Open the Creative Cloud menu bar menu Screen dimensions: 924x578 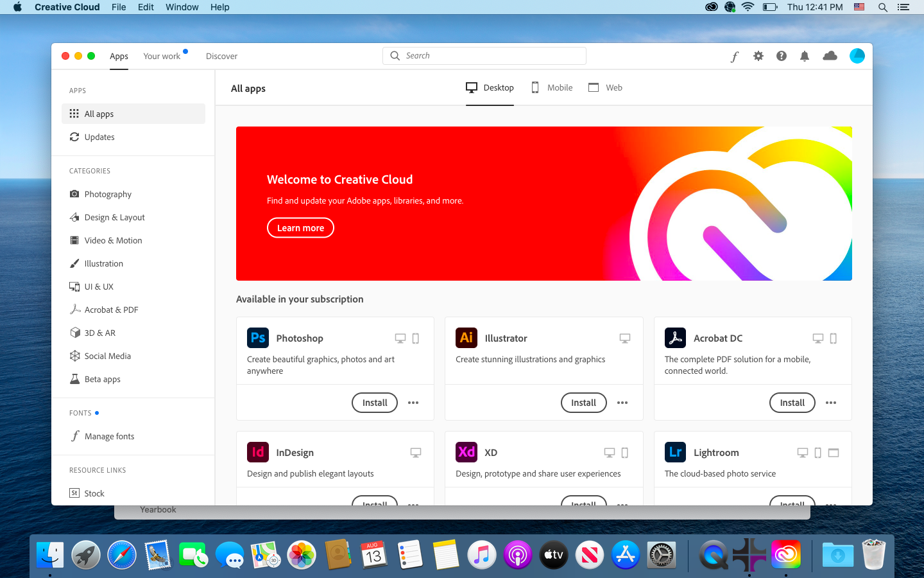click(x=67, y=7)
